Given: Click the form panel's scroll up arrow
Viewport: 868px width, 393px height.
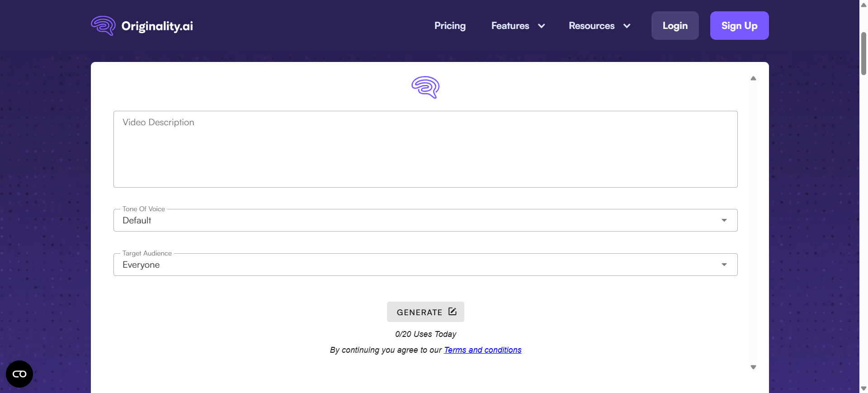Looking at the screenshot, I should pos(753,78).
